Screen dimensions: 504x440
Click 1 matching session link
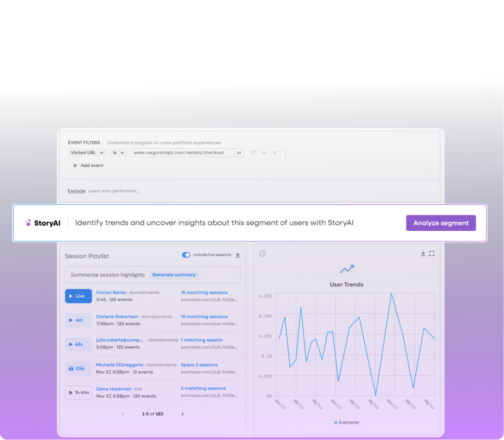pos(202,340)
